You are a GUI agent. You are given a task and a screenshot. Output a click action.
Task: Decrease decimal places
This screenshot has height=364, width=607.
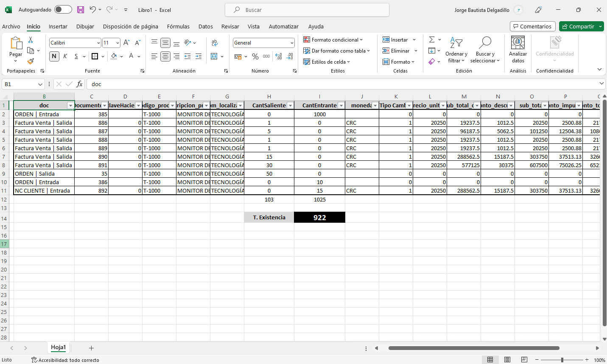[x=290, y=56]
